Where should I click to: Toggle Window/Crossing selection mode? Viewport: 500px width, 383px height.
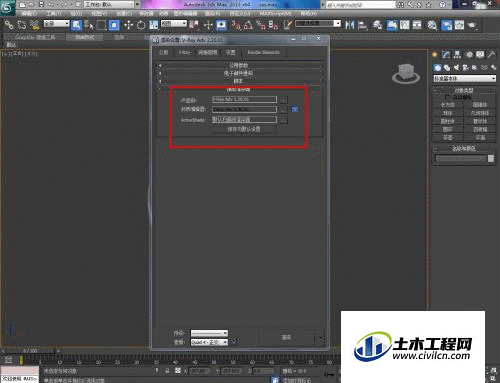click(x=114, y=25)
